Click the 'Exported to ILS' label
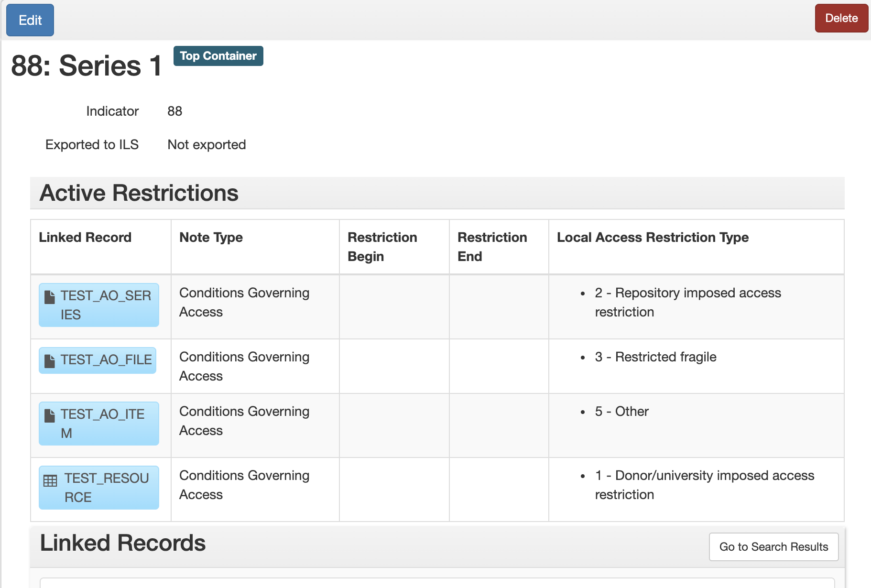This screenshot has width=871, height=588. (92, 145)
